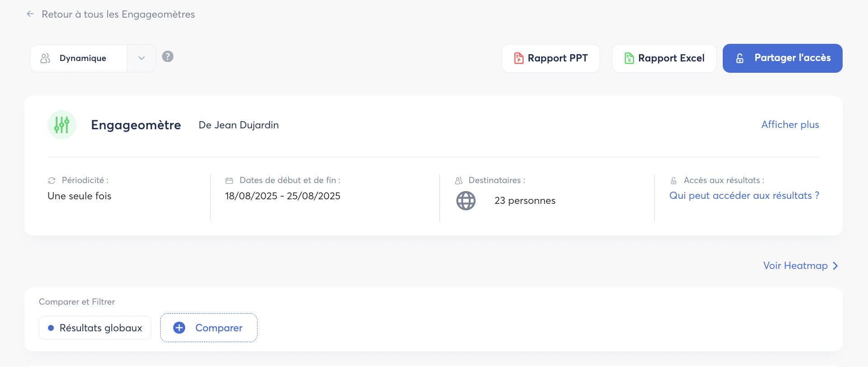Viewport: 868px width, 367px height.
Task: Click the green Engageomètre sliders icon
Action: 62,125
